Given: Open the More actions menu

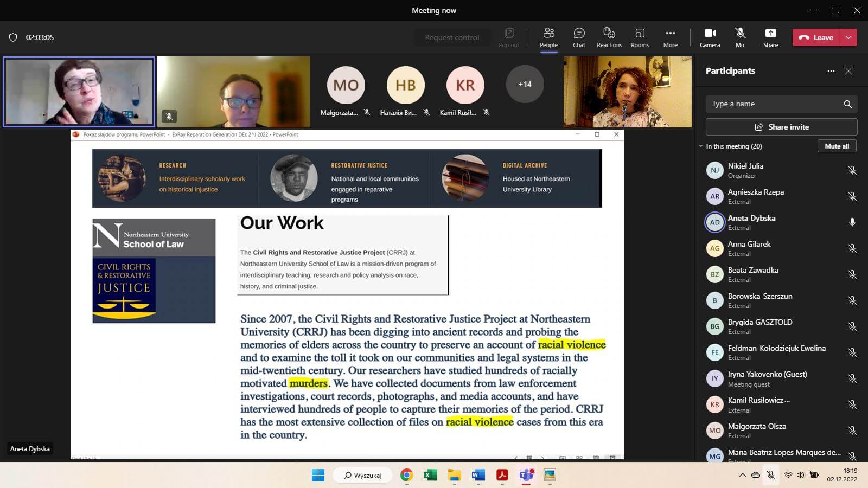Looking at the screenshot, I should tap(671, 37).
